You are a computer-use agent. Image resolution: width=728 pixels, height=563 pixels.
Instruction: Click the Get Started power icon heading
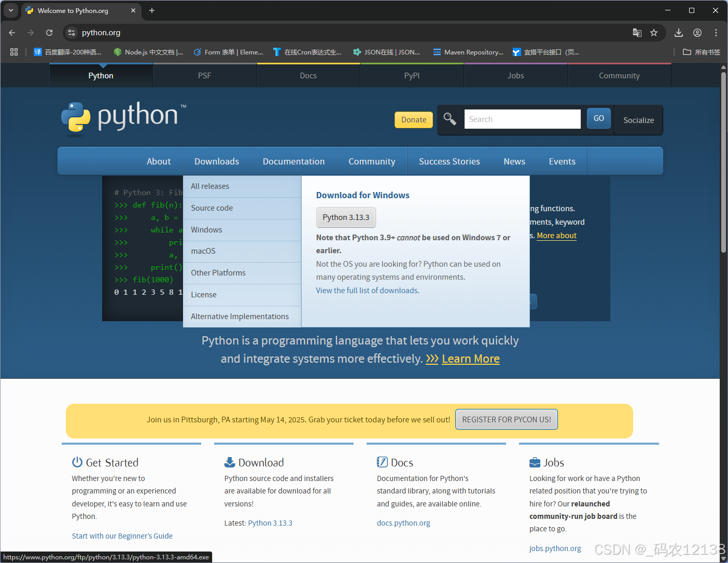[x=77, y=462]
